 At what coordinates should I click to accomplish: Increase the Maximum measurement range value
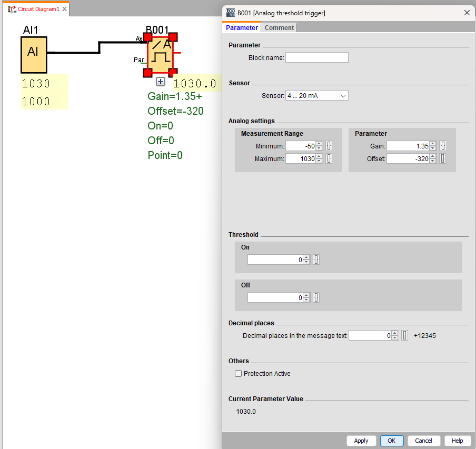[x=319, y=156]
